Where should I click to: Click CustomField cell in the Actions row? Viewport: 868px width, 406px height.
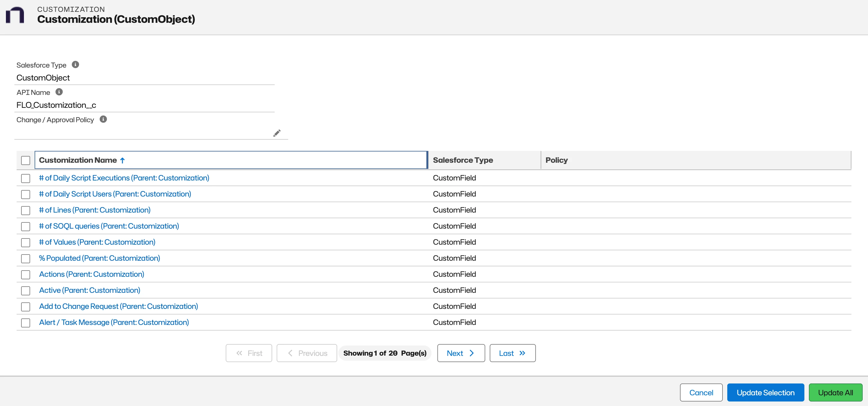pos(454,274)
